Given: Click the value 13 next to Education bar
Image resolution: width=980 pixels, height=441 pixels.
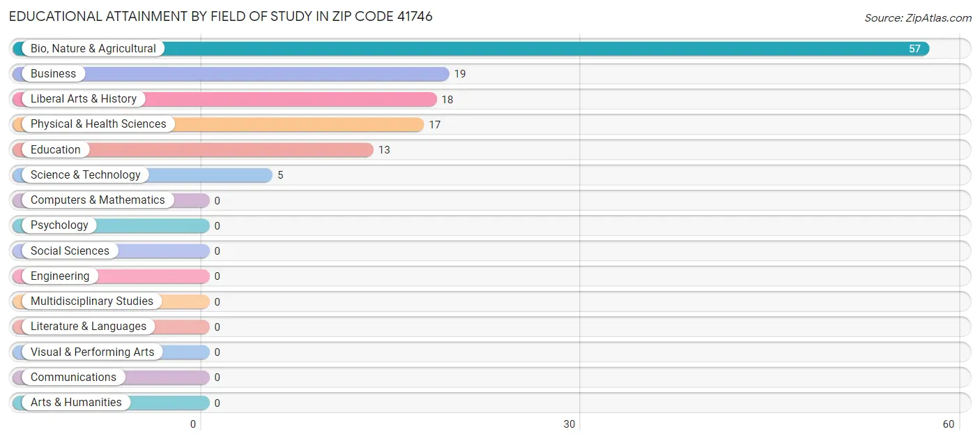Looking at the screenshot, I should pos(384,150).
